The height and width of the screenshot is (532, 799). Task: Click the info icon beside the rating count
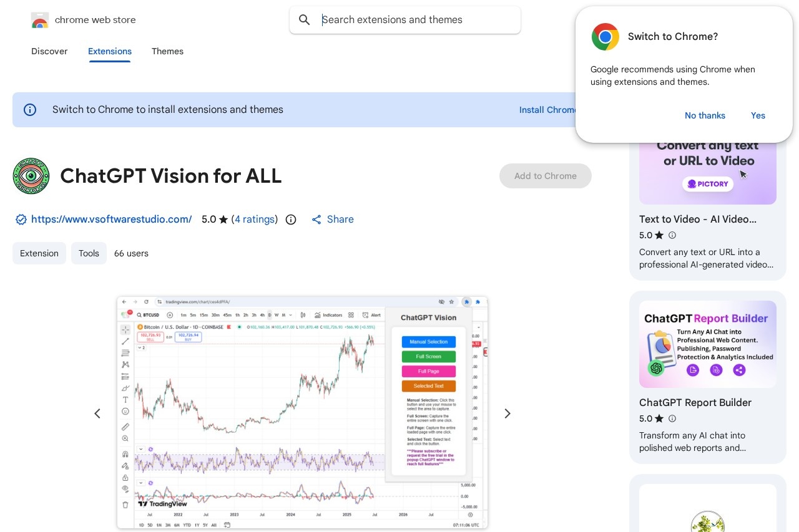(291, 220)
